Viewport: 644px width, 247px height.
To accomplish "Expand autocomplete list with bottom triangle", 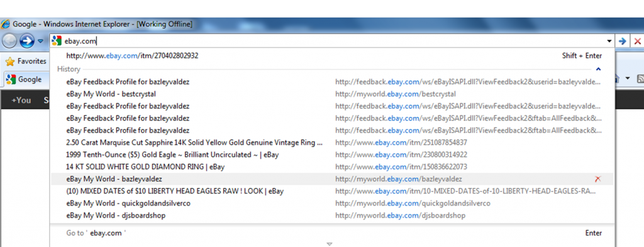I will click(330, 244).
